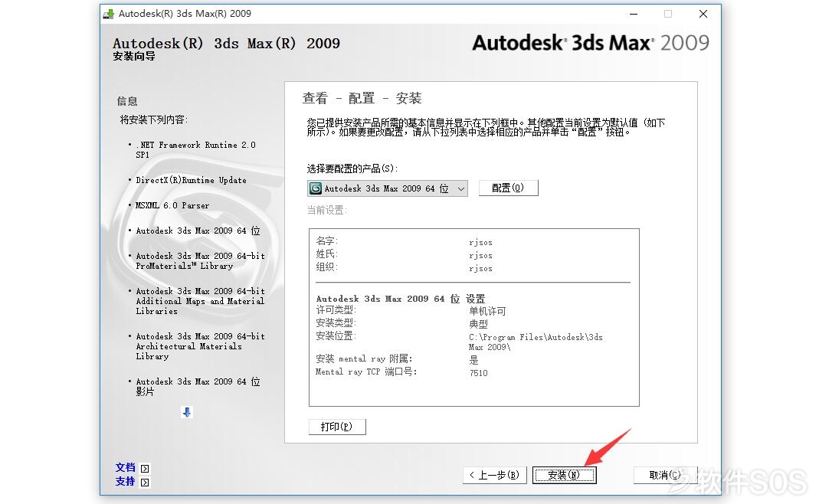Open the 支持 link
819x504 pixels.
126,482
